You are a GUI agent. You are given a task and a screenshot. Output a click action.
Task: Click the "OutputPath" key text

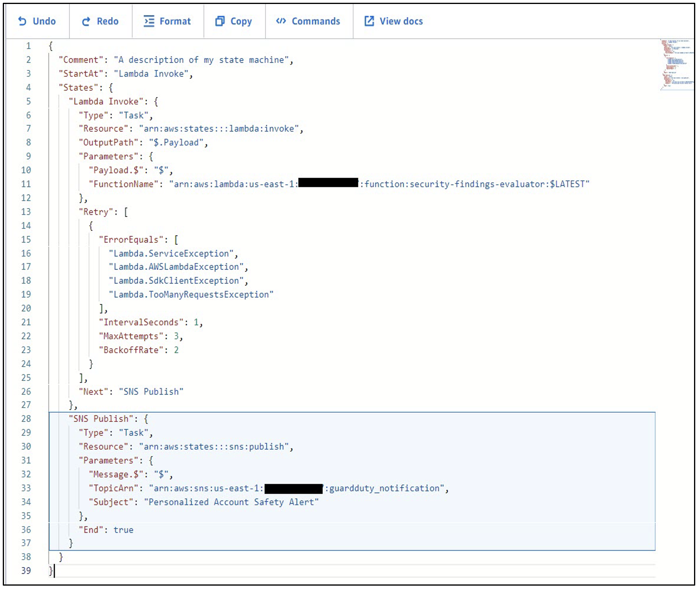[x=108, y=143]
